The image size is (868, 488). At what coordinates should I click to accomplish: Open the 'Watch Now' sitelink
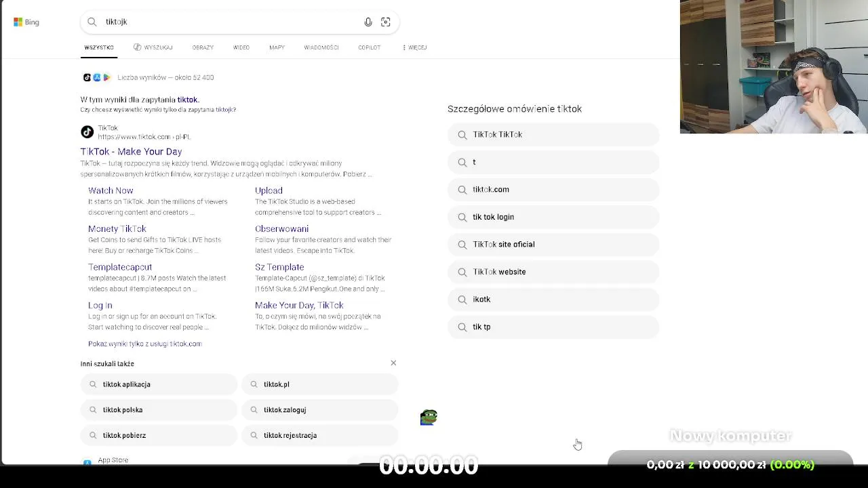tap(111, 190)
